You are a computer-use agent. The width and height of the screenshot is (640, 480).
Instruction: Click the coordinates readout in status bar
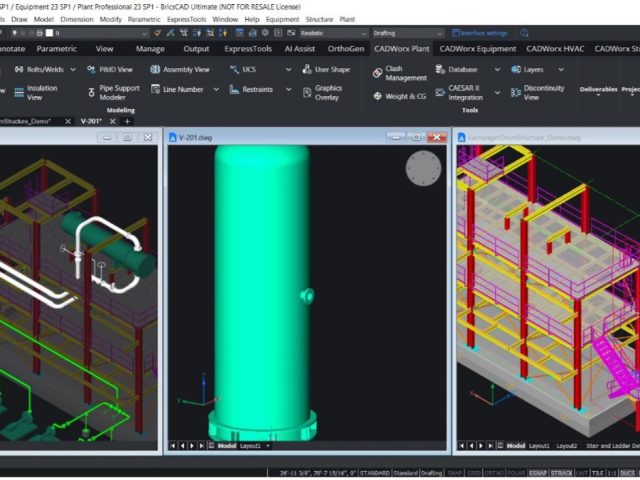pos(318,473)
